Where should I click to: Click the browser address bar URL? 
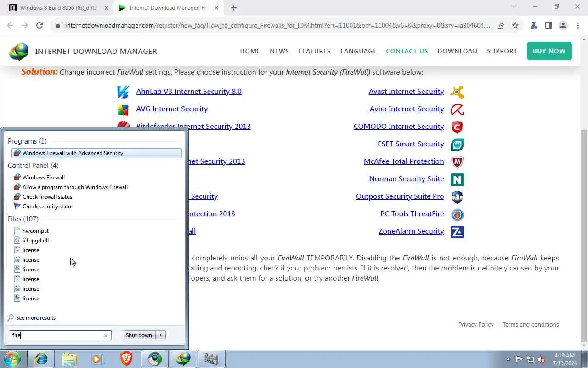pos(277,25)
